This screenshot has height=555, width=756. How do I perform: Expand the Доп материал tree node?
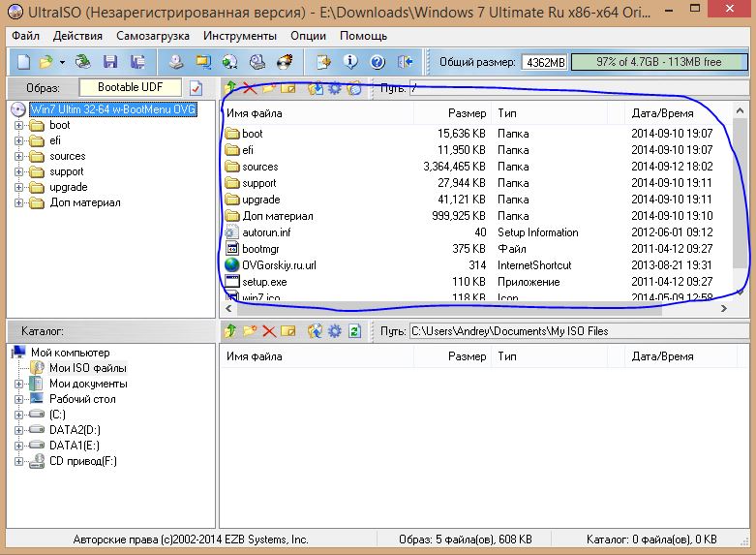coord(18,202)
